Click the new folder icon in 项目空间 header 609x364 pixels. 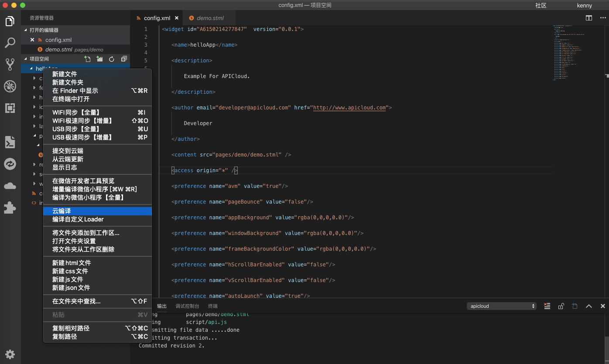click(x=100, y=59)
